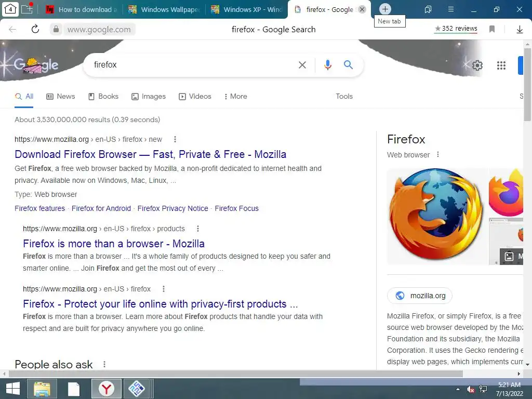Open the Yandex collections bookmark panel icon

[x=428, y=9]
